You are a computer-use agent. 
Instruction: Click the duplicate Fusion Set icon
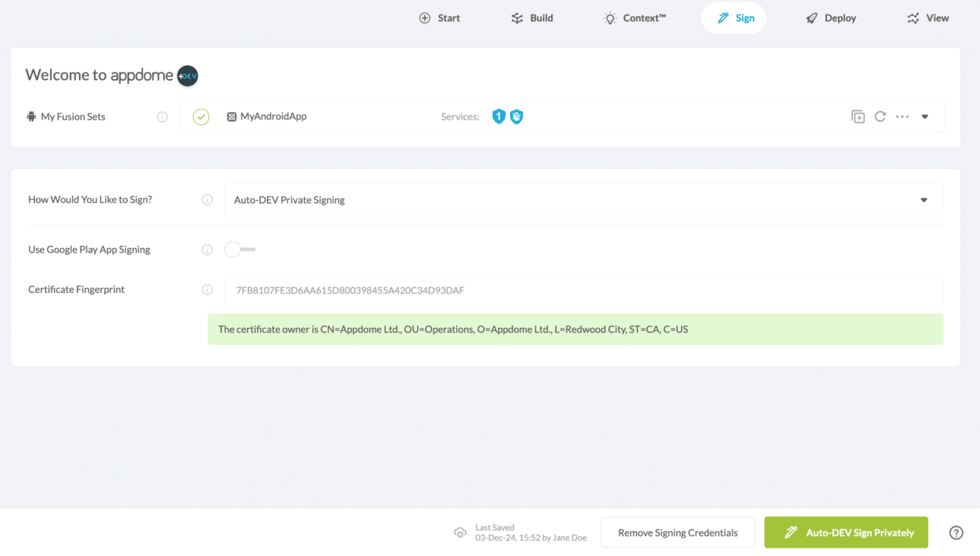pyautogui.click(x=858, y=117)
